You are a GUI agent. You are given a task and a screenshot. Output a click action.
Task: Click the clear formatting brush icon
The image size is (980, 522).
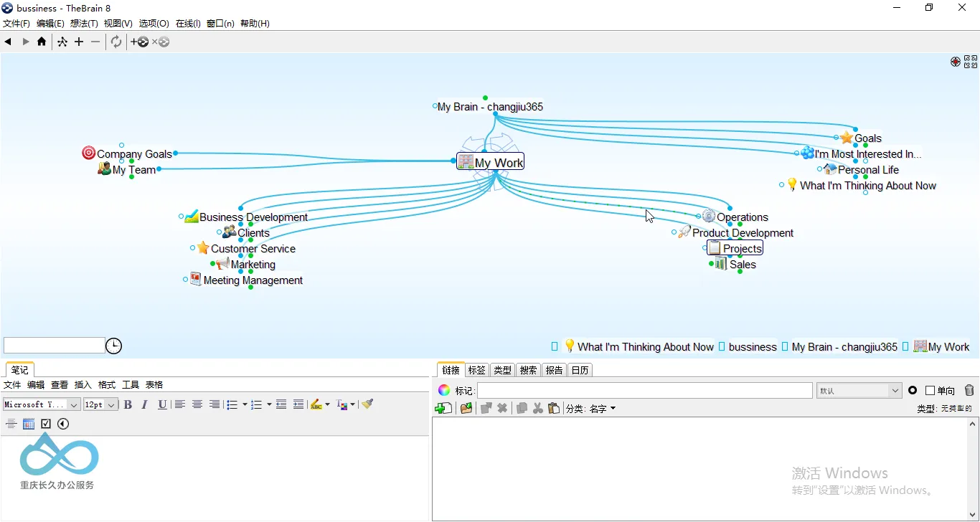(367, 404)
